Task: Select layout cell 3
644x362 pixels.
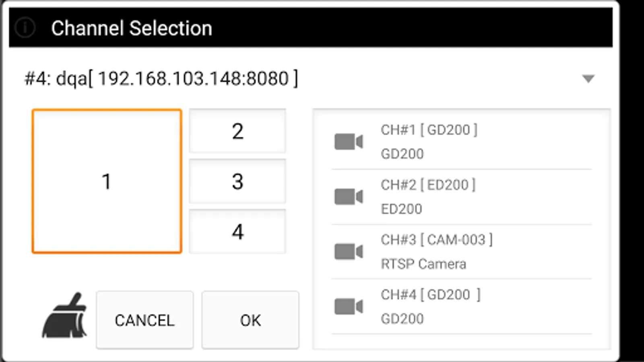Action: tap(237, 181)
